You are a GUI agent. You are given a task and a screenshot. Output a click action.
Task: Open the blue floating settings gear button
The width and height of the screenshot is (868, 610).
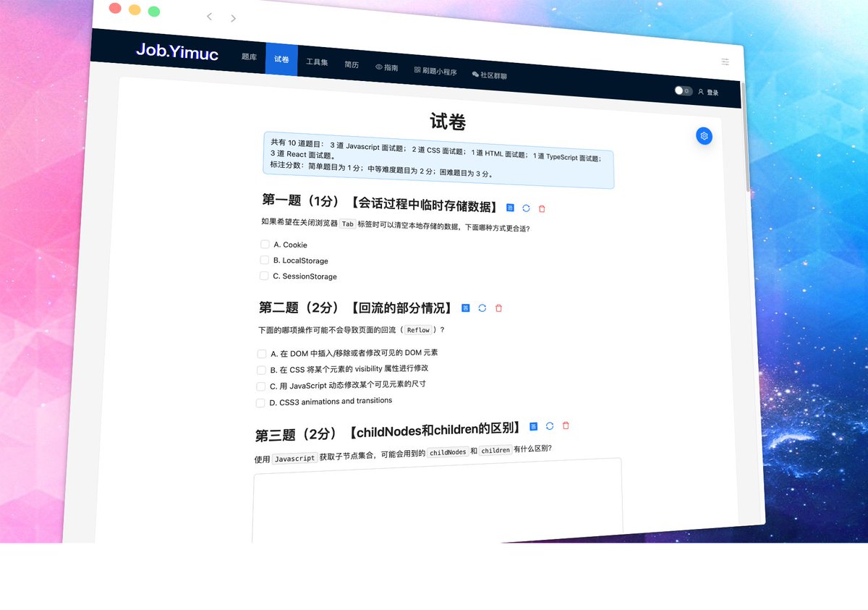click(704, 135)
